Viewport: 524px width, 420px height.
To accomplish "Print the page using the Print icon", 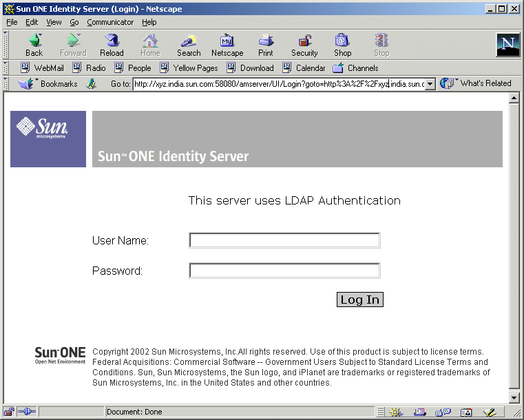I will (266, 45).
